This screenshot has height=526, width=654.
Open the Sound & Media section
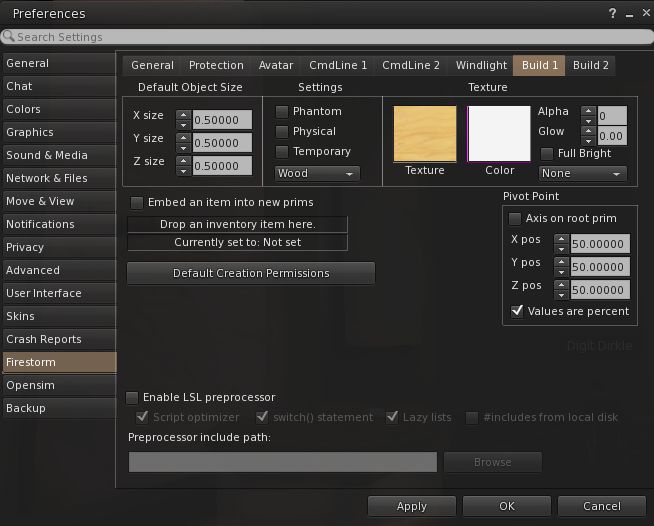(59, 155)
